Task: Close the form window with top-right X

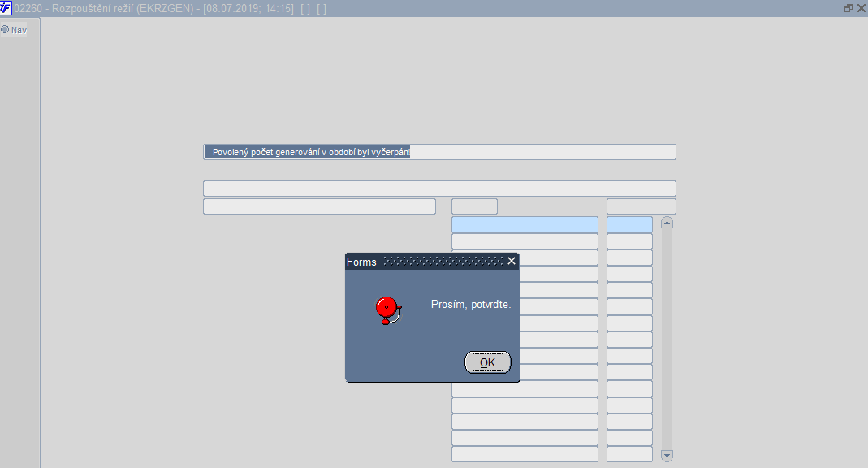Action: (861, 8)
